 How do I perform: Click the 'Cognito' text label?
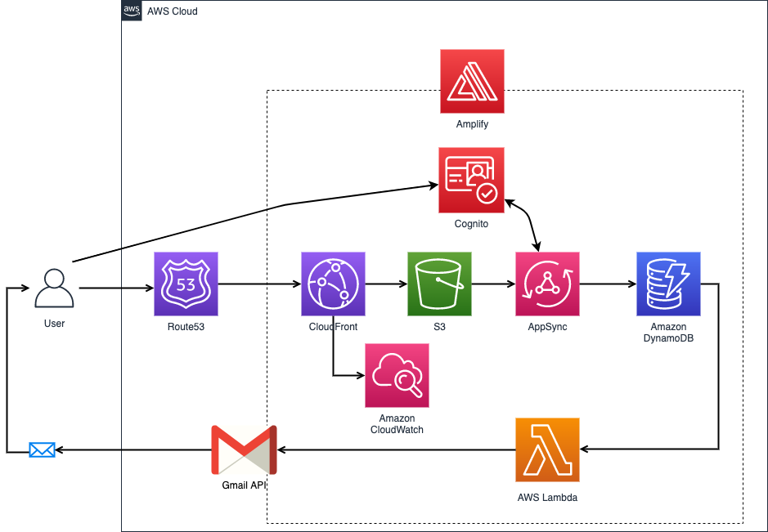(x=471, y=224)
